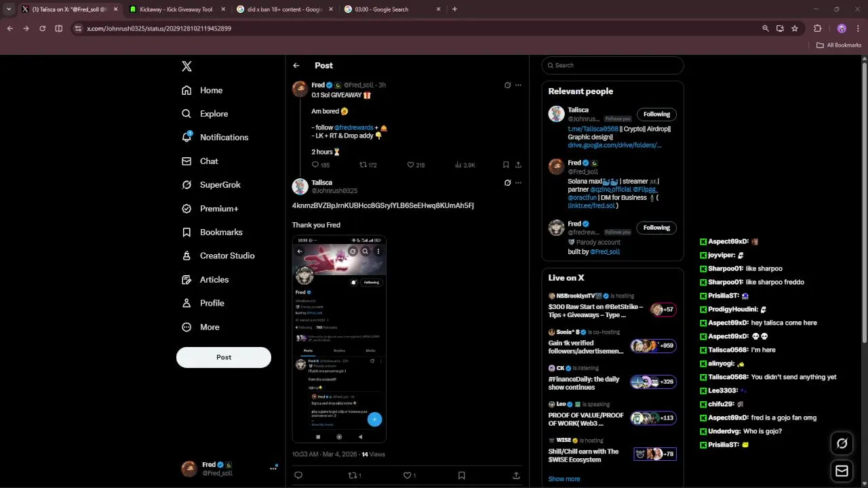Click the address bar URL
Viewport: 868px width, 488px height.
159,28
